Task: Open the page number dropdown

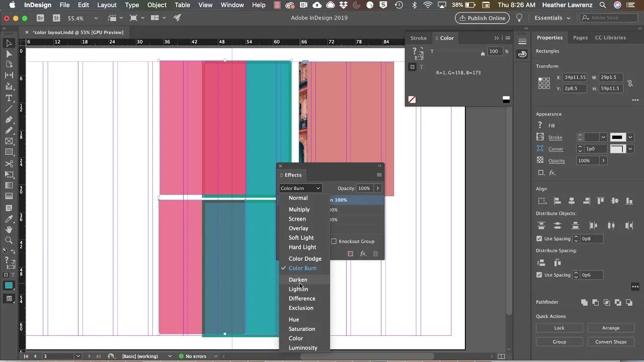Action: [x=77, y=356]
